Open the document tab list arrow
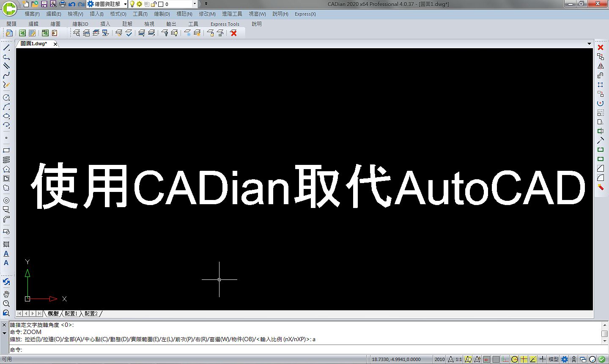Viewport: 609px width, 364px height. (589, 44)
